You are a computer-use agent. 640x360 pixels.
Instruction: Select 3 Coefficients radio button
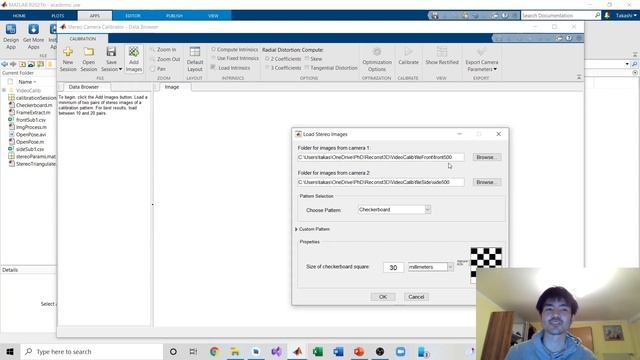(267, 68)
